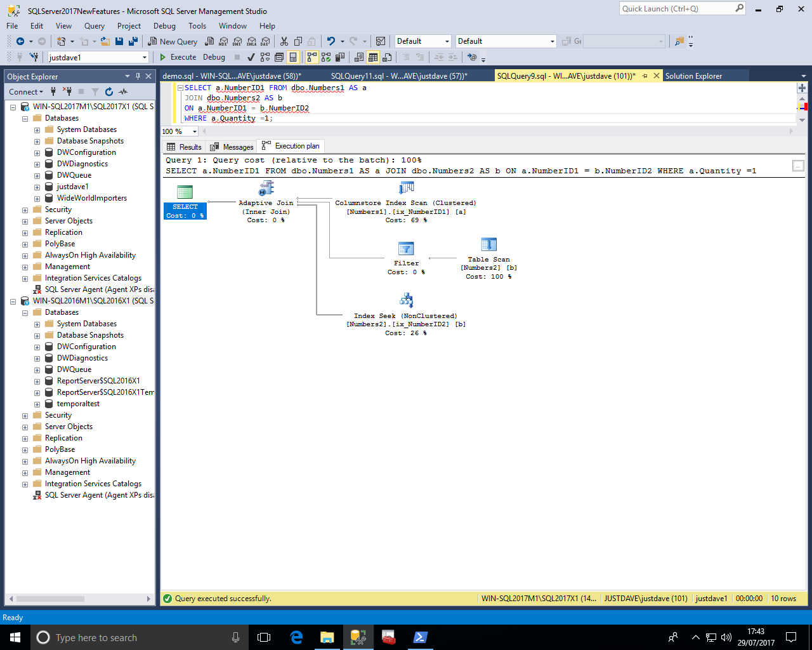Click the New Query button
812x650 pixels.
point(173,41)
